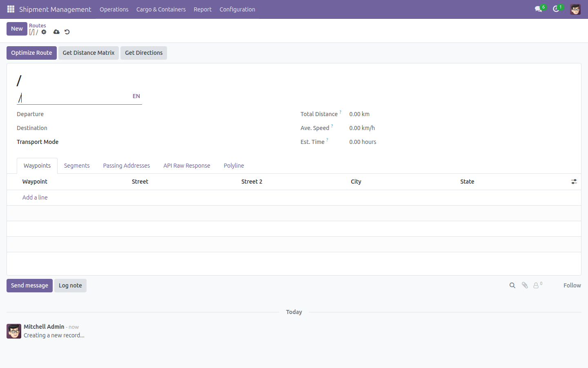Click Mitchell Admin's message avatar
Viewport: 588px width, 368px height.
pos(14,331)
